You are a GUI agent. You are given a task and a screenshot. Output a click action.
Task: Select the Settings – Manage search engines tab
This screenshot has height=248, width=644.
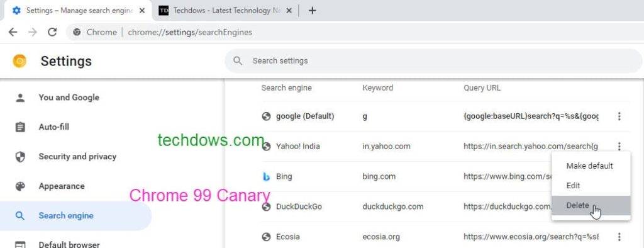[x=79, y=11]
